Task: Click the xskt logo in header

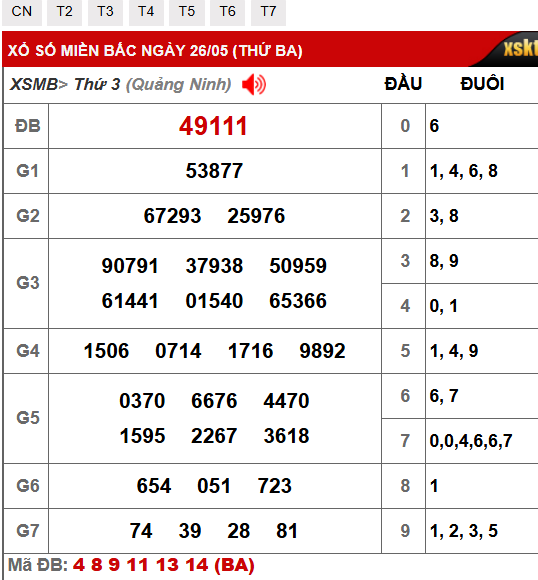Action: 520,48
